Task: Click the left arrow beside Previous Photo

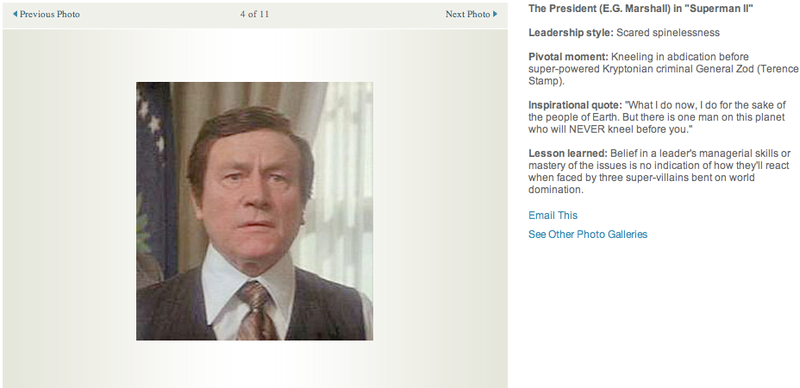Action: pyautogui.click(x=15, y=14)
